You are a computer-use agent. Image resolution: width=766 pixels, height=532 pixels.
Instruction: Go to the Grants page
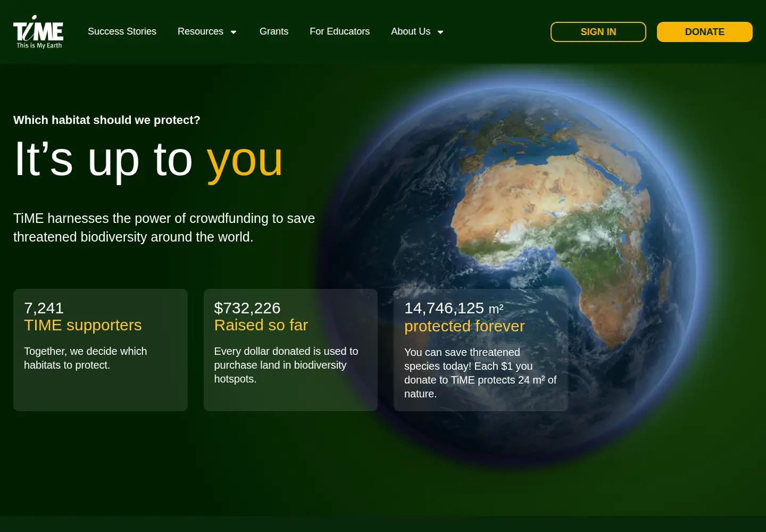click(274, 32)
